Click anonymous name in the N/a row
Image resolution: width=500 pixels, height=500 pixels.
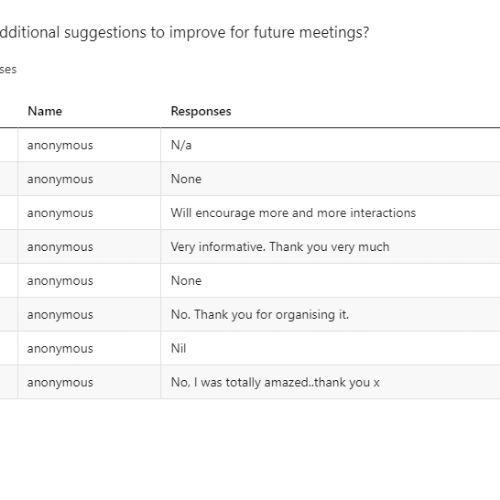(60, 145)
